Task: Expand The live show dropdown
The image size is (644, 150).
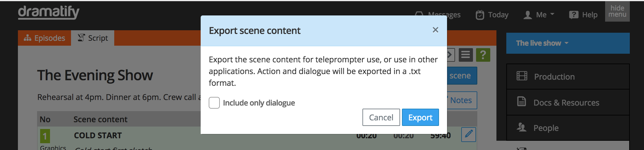Action: (542, 43)
